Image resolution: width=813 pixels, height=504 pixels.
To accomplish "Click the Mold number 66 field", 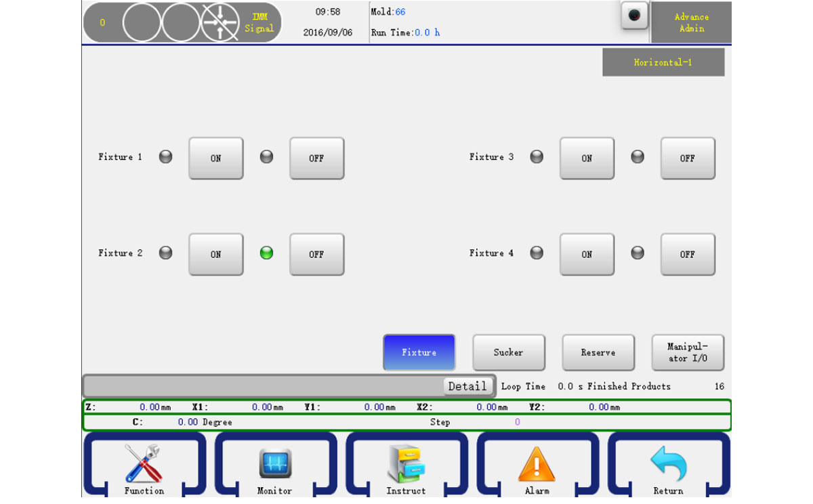I will coord(400,12).
